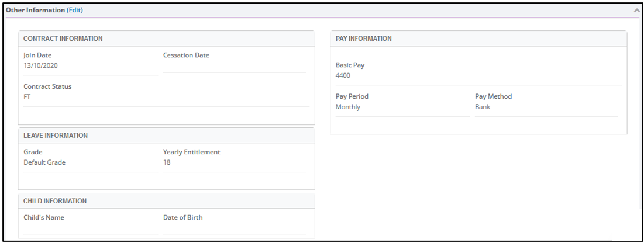644x243 pixels.
Task: Collapse the Other Information section chevron
Action: 636,11
